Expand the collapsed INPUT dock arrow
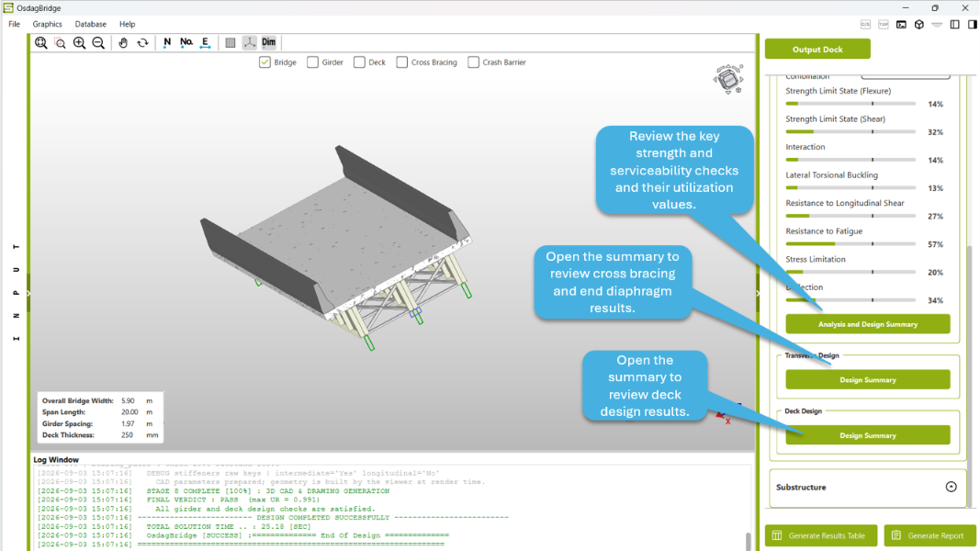 (28, 293)
